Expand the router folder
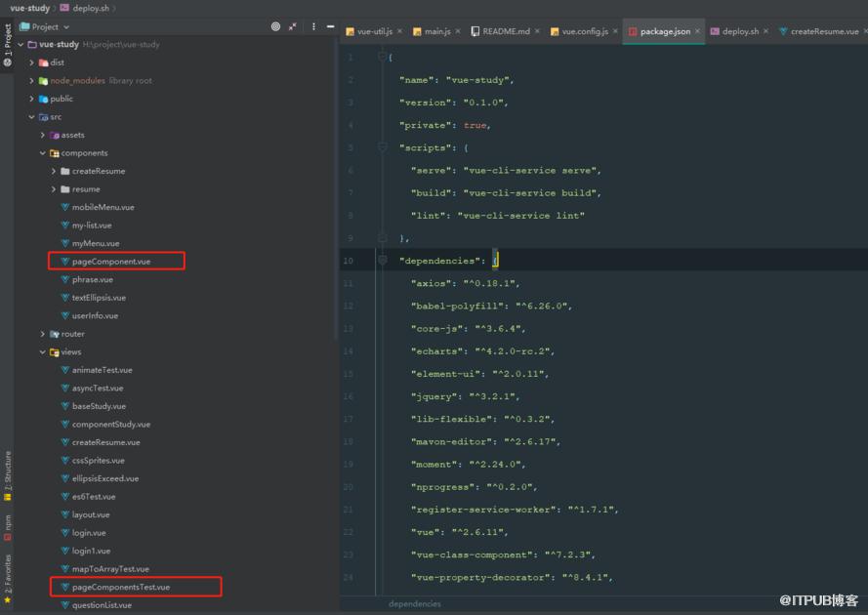The height and width of the screenshot is (615, 868). (43, 334)
